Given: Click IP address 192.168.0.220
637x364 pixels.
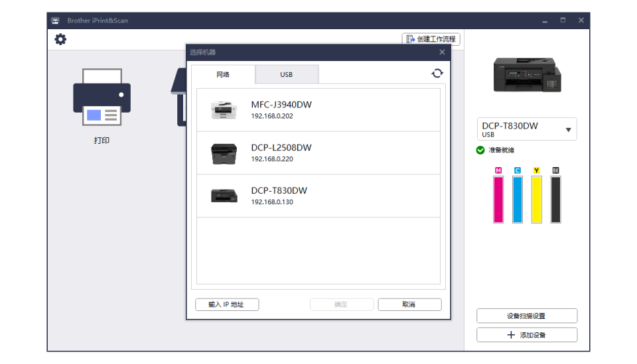Looking at the screenshot, I should pyautogui.click(x=272, y=159).
